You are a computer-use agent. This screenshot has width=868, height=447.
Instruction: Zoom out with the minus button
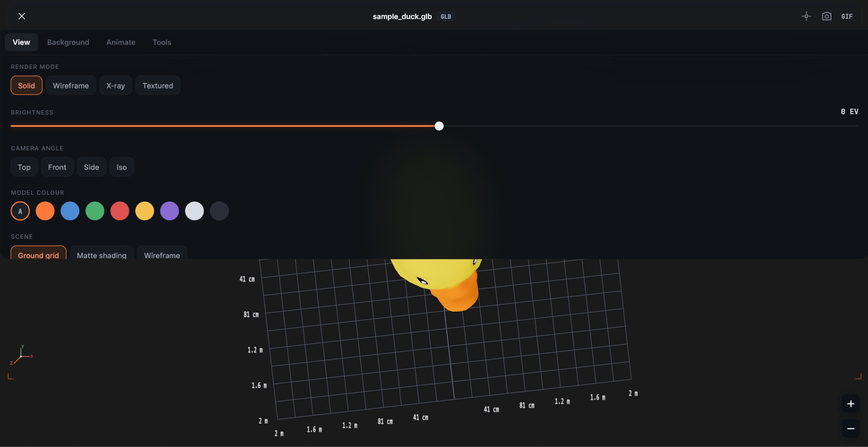pos(851,428)
